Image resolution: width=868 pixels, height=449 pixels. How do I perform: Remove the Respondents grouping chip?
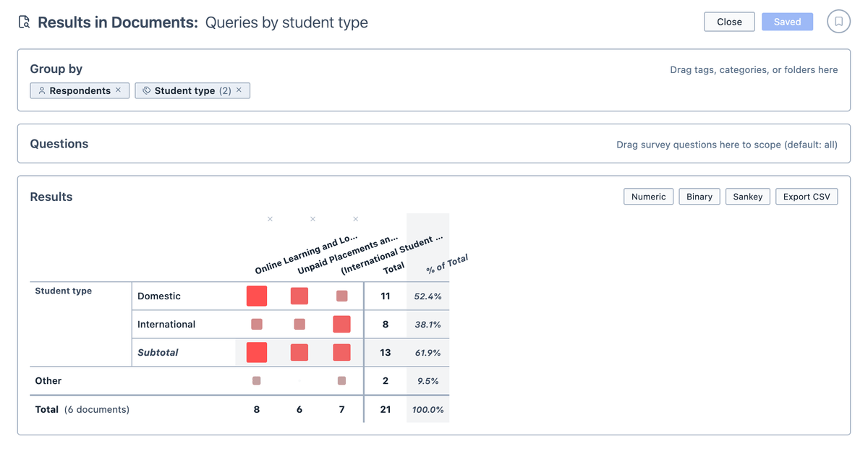point(118,90)
